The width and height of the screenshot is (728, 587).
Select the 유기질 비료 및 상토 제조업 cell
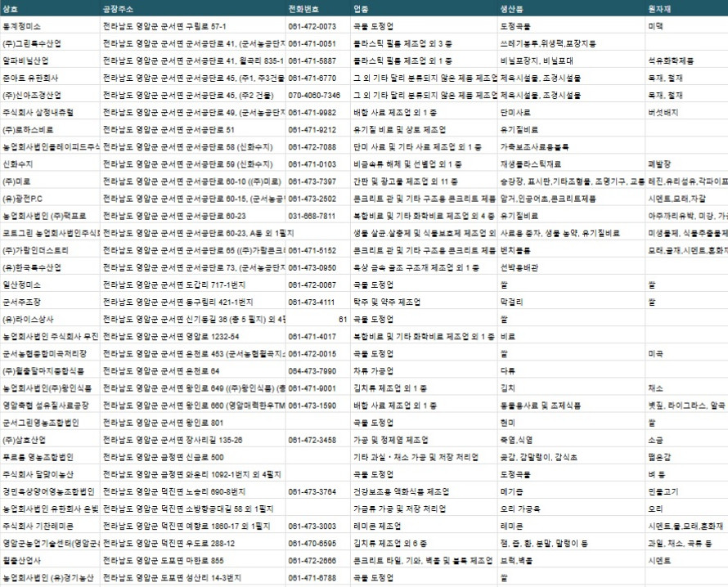click(x=424, y=129)
